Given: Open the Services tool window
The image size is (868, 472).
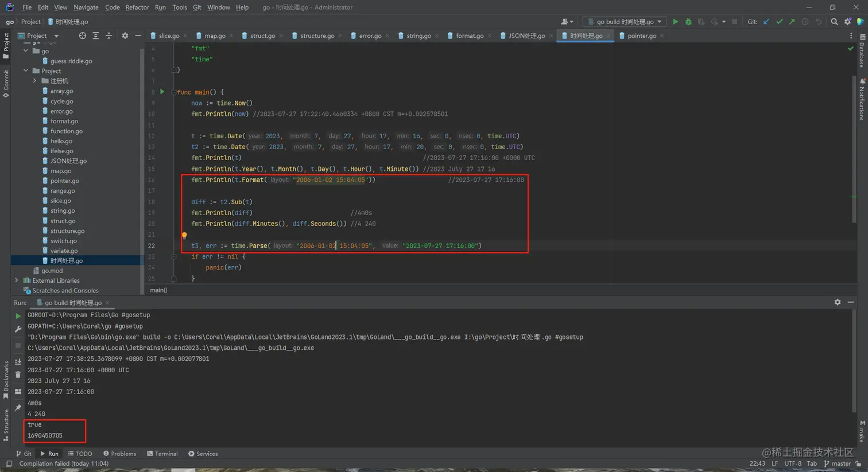Looking at the screenshot, I should click(x=203, y=454).
